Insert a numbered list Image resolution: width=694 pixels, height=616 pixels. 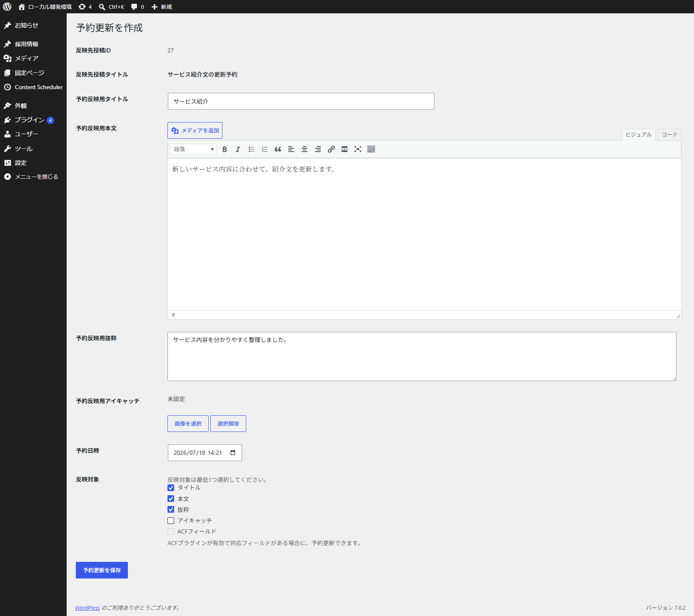pyautogui.click(x=265, y=149)
